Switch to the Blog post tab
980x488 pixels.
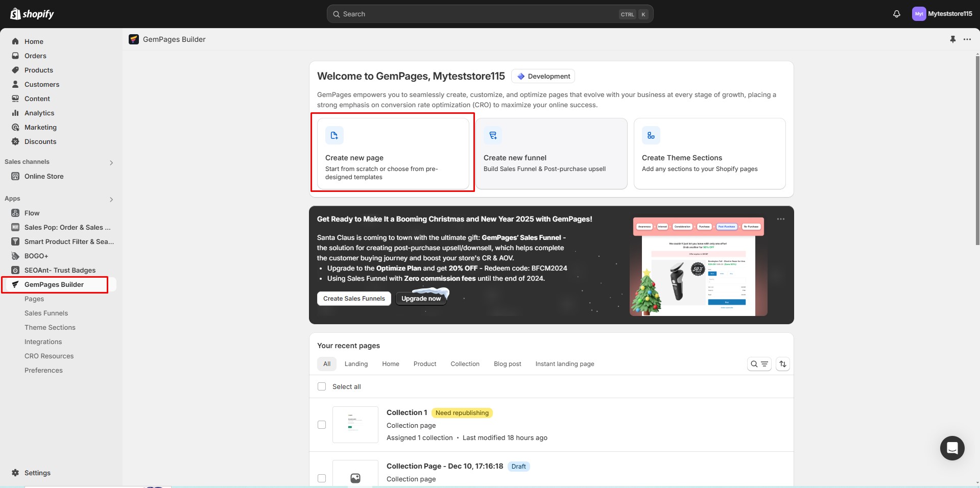(x=507, y=364)
